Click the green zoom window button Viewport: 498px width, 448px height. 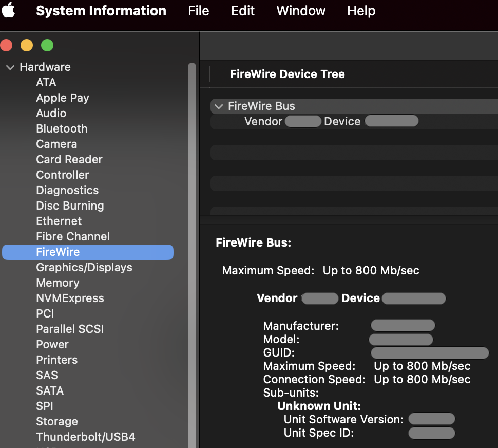click(x=47, y=45)
